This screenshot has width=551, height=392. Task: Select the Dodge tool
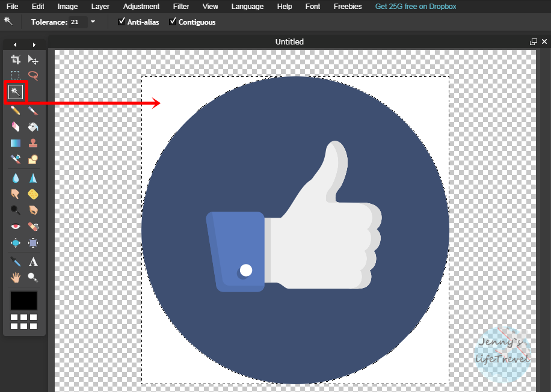(x=15, y=210)
